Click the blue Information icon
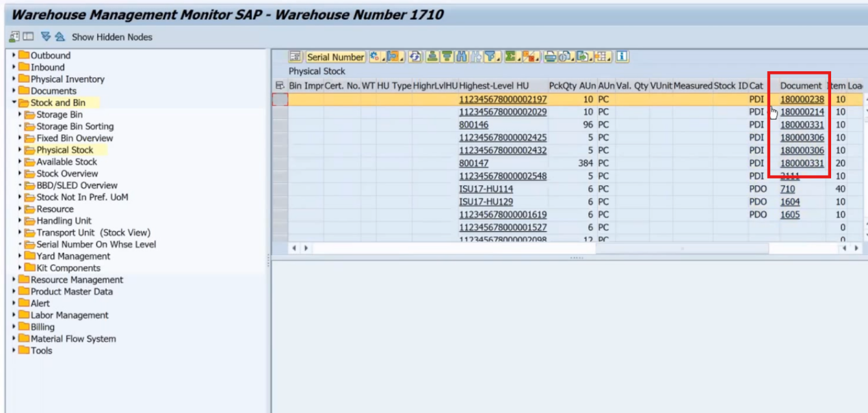The image size is (868, 413). tap(622, 57)
